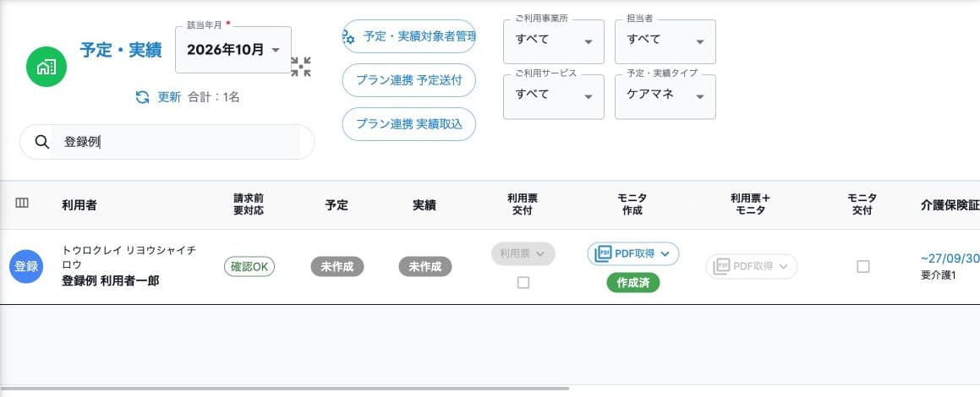Click the 合計:1名 total count
Screen dimensions: 980x397
coord(214,97)
